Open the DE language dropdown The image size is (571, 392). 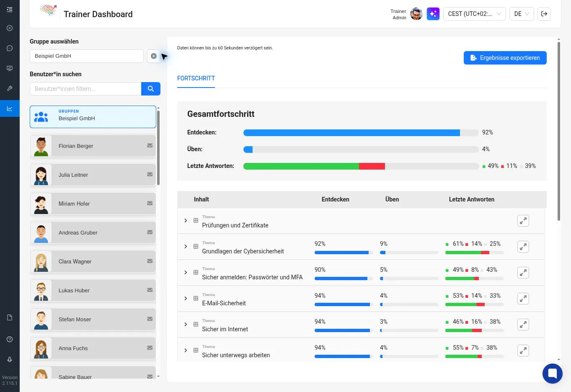(522, 14)
